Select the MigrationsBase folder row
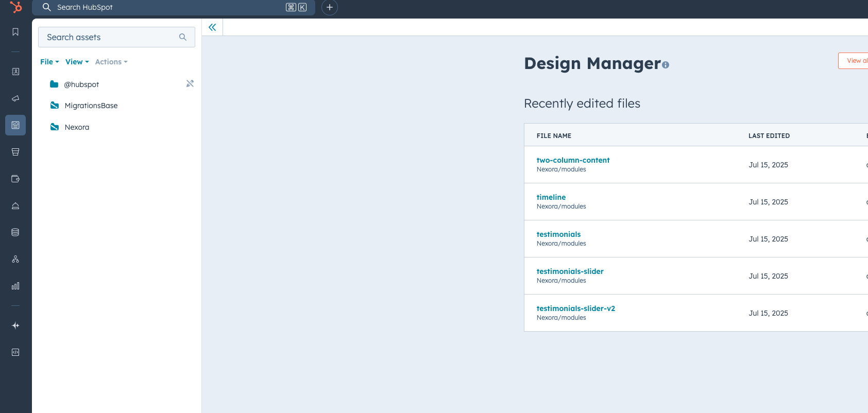This screenshot has width=868, height=413. [x=117, y=106]
